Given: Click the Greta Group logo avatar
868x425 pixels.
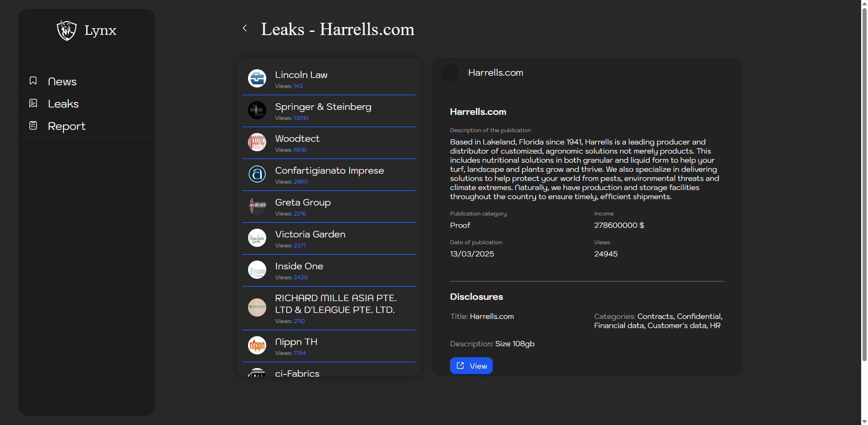Looking at the screenshot, I should tap(257, 206).
